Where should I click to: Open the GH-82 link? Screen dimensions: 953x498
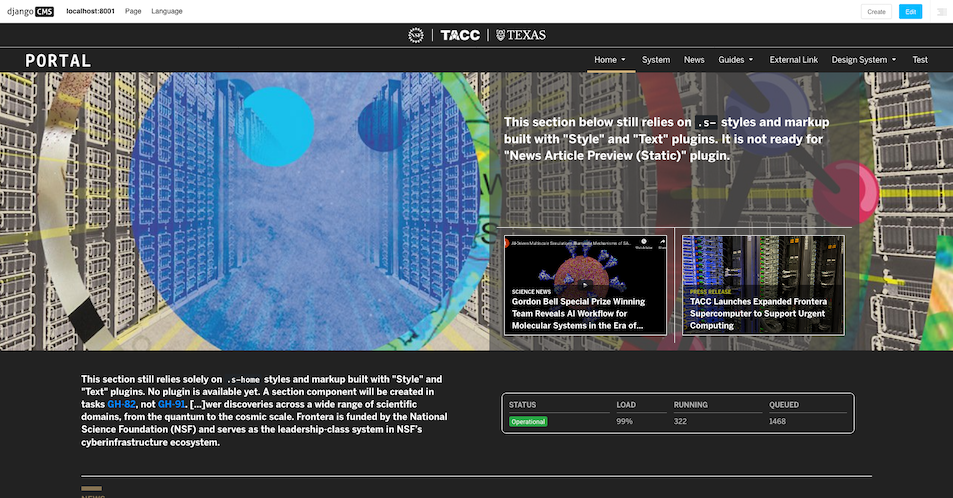coord(122,404)
